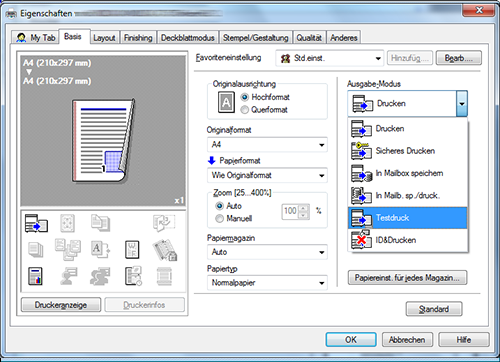Click the watermark page icon in settings grid
This screenshot has height=362, width=500.
[x=132, y=250]
